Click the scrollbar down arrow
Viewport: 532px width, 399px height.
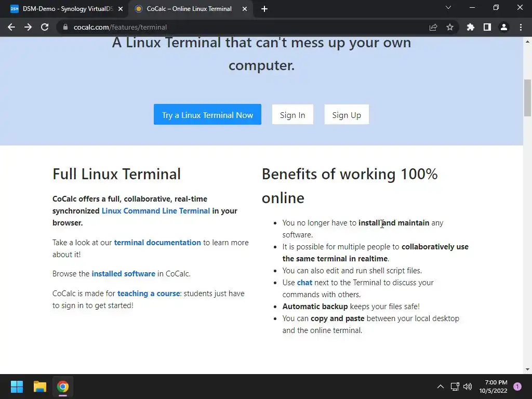tap(527, 369)
